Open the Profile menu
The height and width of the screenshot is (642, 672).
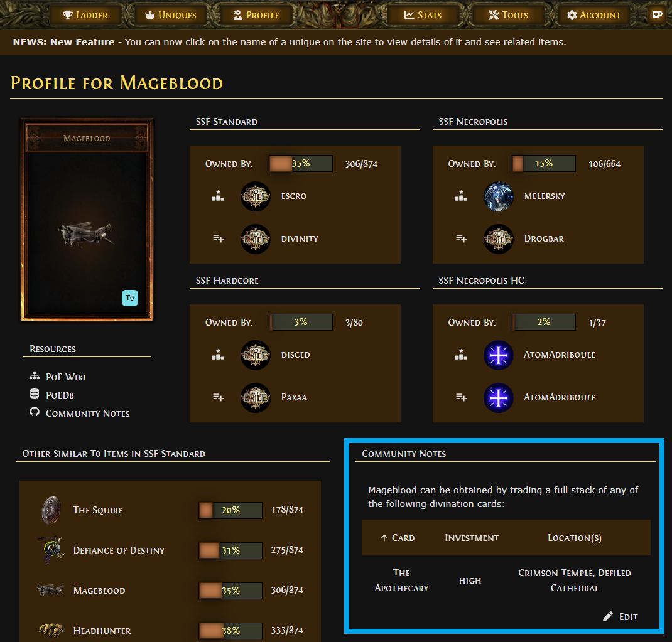coord(256,15)
